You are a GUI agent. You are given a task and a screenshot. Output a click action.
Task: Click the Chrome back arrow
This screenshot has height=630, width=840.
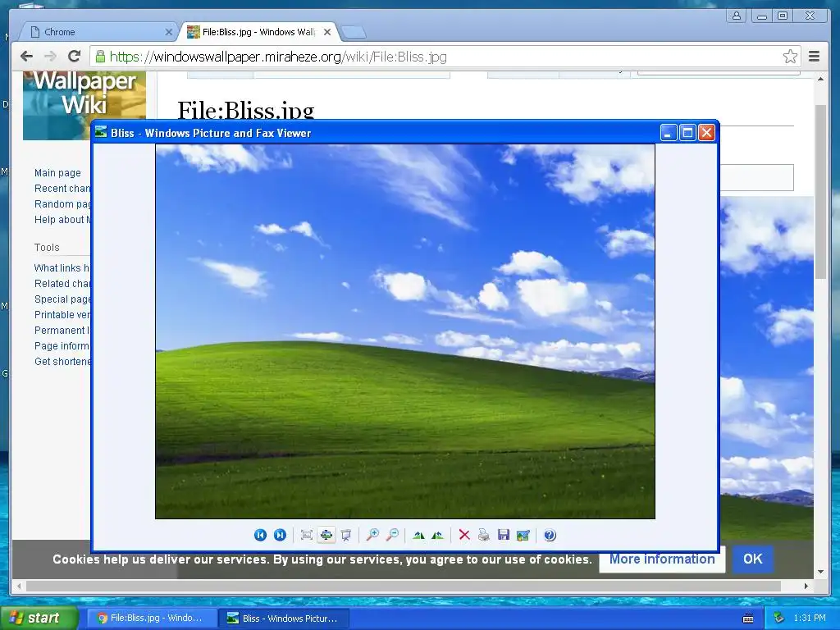click(x=26, y=57)
